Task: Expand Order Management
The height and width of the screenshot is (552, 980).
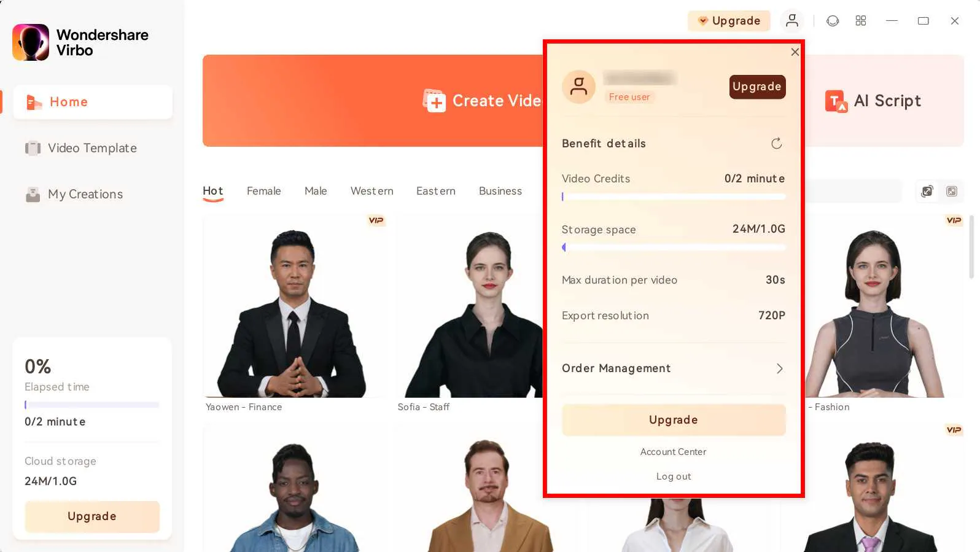Action: click(674, 368)
